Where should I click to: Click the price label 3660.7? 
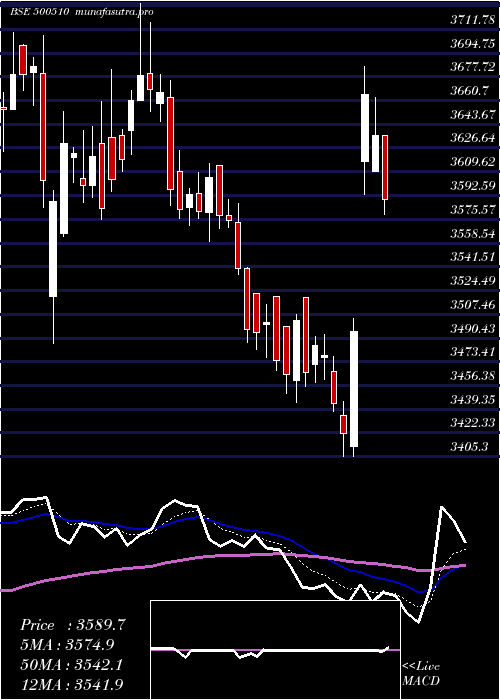469,91
